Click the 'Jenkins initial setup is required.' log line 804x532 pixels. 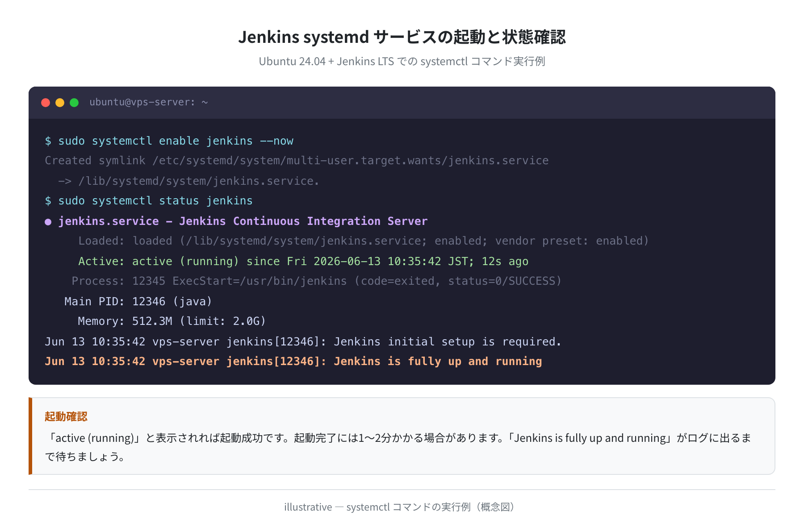(x=303, y=342)
